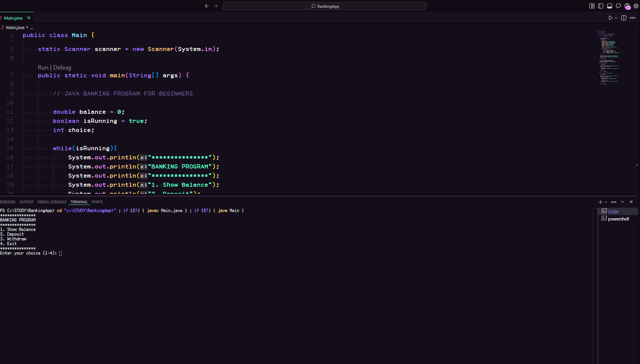
Task: Click the navigate back arrow
Action: [x=207, y=6]
